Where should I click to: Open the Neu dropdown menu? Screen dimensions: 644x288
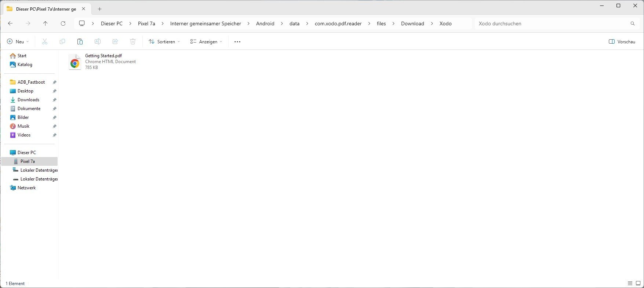tap(18, 42)
